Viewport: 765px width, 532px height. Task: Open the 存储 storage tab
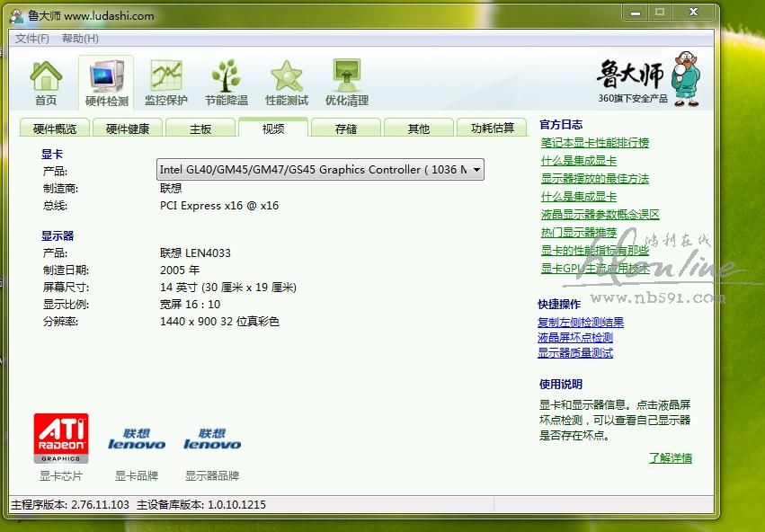click(346, 129)
